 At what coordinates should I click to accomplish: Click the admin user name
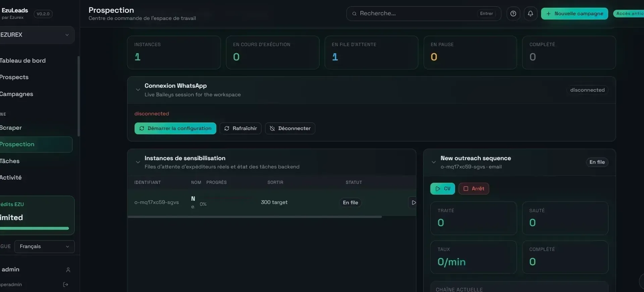(10, 270)
